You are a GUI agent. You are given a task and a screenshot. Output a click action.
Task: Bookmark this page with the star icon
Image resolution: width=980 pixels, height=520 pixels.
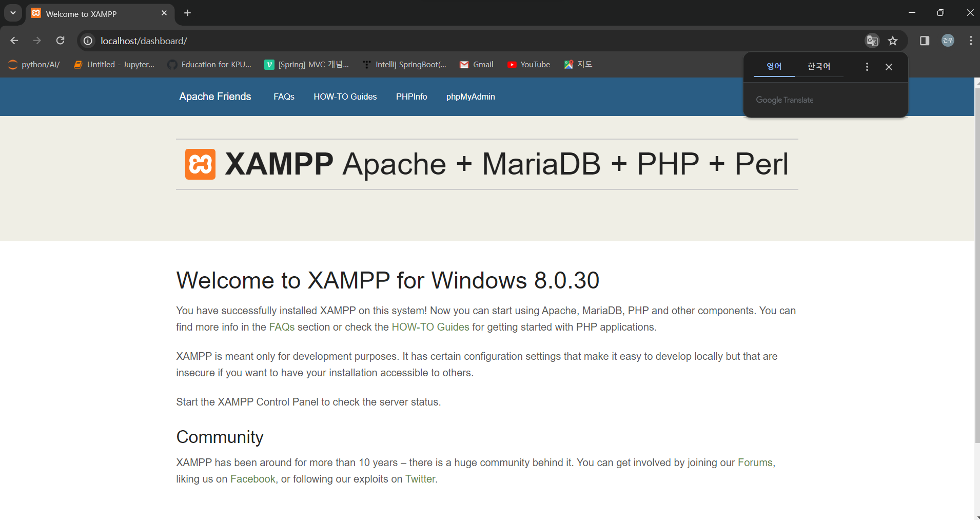click(893, 41)
